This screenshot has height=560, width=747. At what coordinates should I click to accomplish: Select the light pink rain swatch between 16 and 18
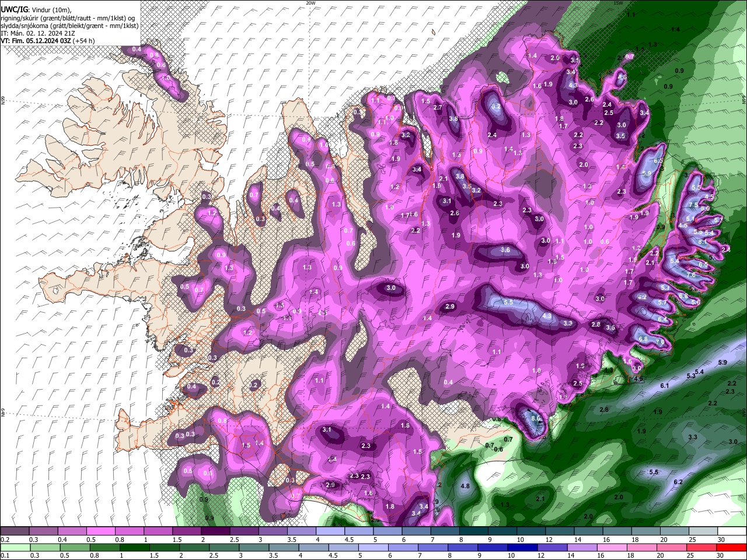click(x=612, y=547)
